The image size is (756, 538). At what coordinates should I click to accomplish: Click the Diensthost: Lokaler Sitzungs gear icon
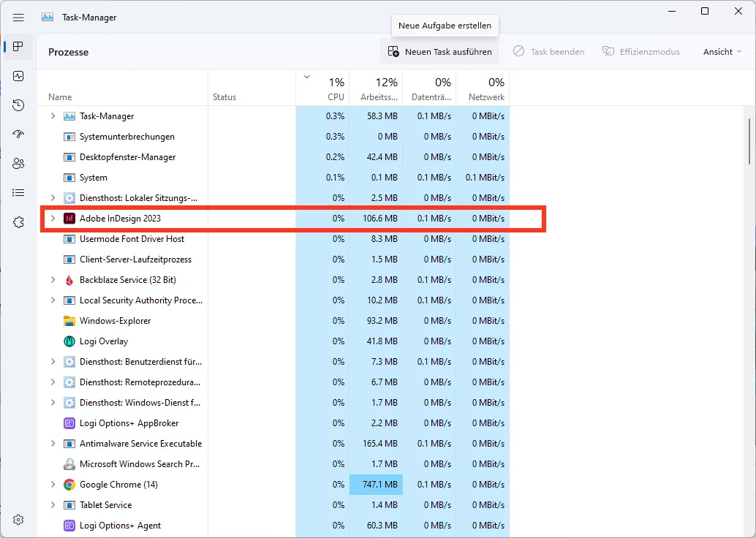coord(69,198)
